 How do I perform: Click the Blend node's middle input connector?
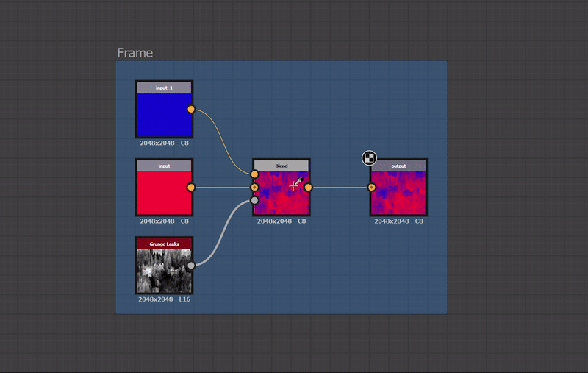tap(254, 188)
